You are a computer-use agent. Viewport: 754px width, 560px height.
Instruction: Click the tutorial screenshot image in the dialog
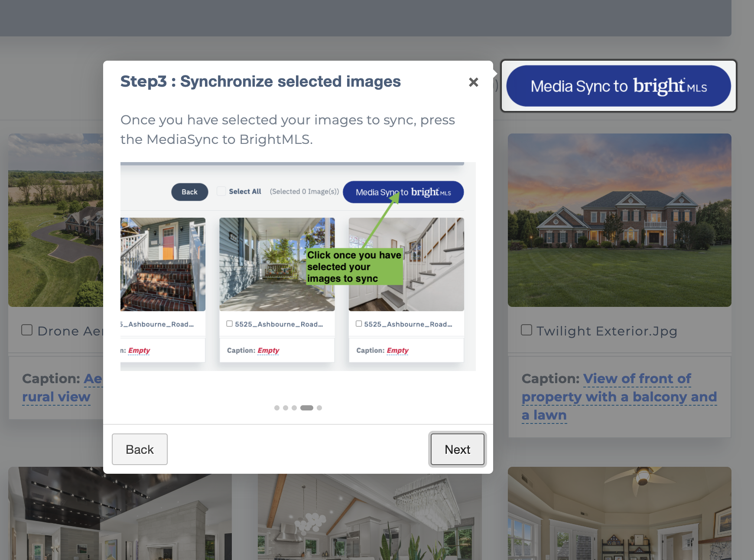[x=298, y=267]
